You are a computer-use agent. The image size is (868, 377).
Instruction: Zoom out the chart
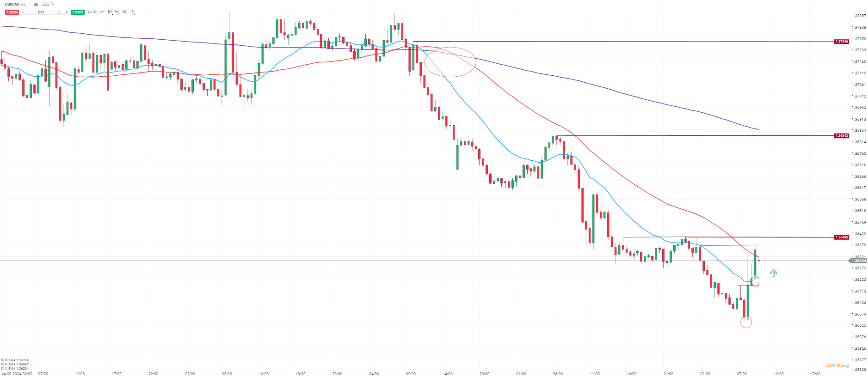click(x=117, y=12)
